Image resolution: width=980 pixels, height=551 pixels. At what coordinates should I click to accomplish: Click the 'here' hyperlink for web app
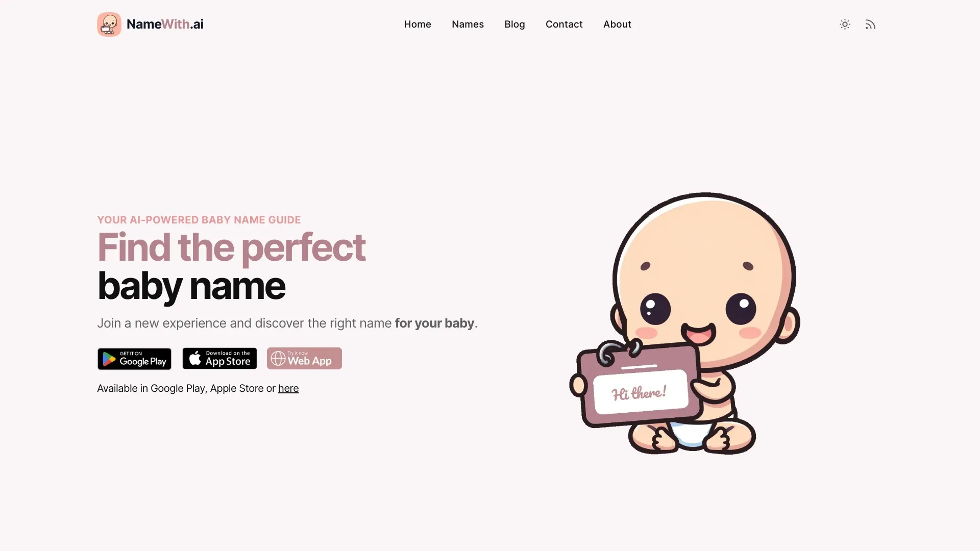tap(288, 388)
